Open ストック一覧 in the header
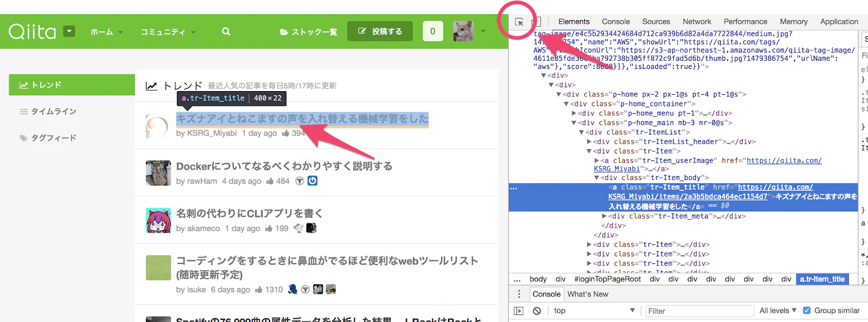 coord(308,32)
